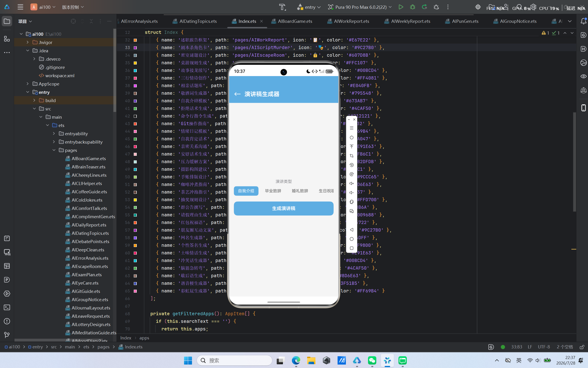The image size is (588, 368).
Task: Switch to AIErrorAnalysis.ets tab
Action: [x=139, y=21]
